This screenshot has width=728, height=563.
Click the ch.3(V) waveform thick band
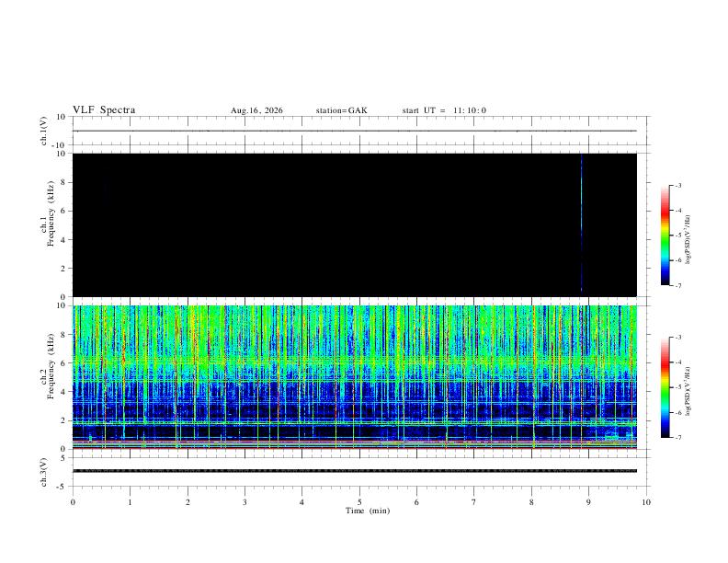click(x=354, y=471)
